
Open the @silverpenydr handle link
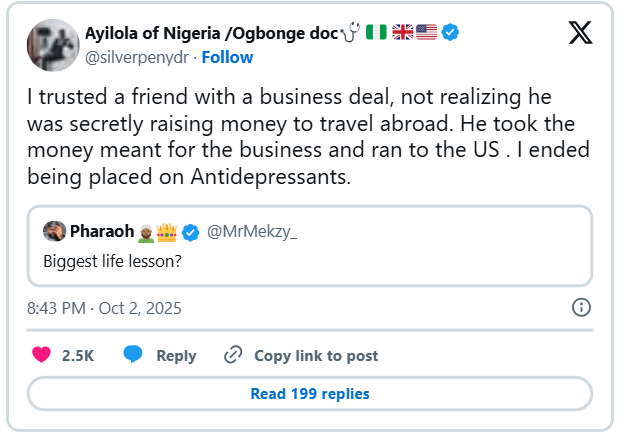[x=139, y=57]
